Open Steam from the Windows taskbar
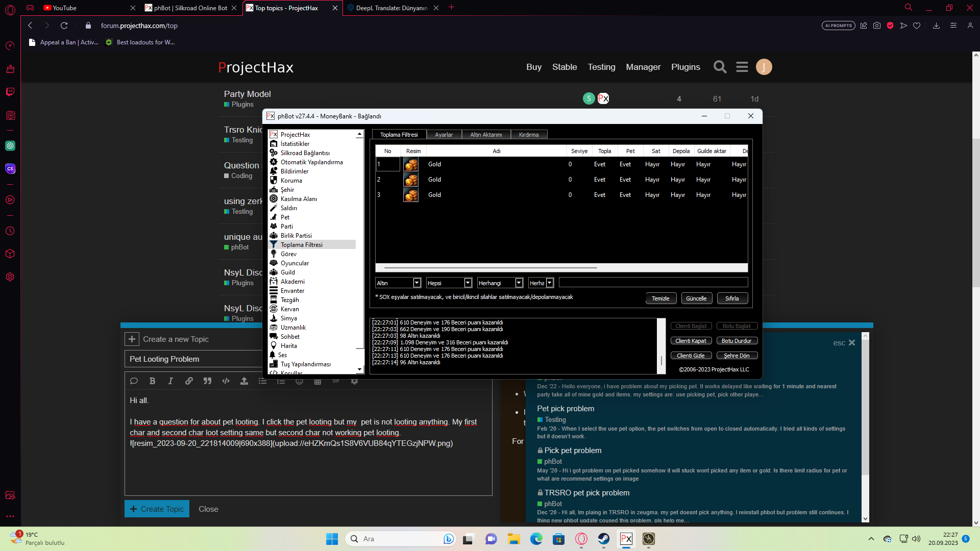This screenshot has height=551, width=980. [x=604, y=539]
